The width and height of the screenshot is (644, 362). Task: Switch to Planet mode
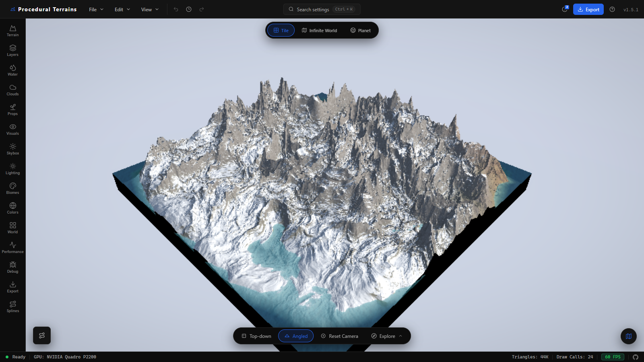[361, 30]
